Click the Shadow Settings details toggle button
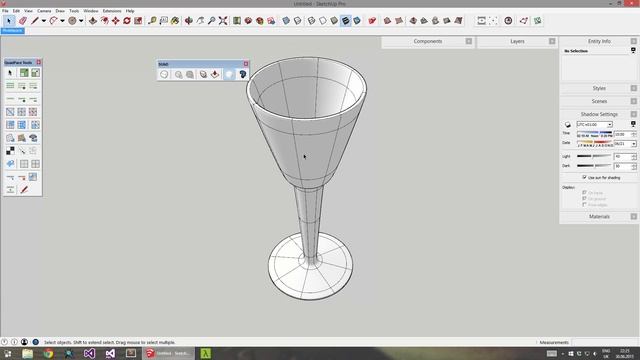Image resolution: width=640 pixels, height=360 pixels. click(x=633, y=124)
